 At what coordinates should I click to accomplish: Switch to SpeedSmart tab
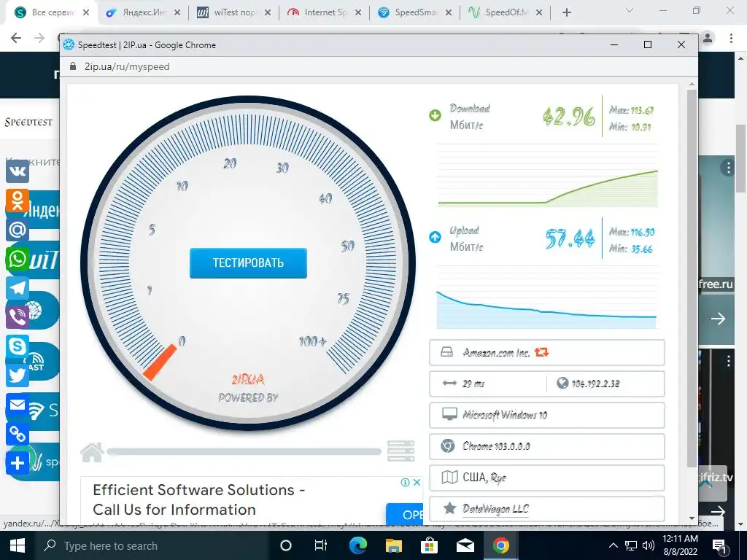(415, 12)
